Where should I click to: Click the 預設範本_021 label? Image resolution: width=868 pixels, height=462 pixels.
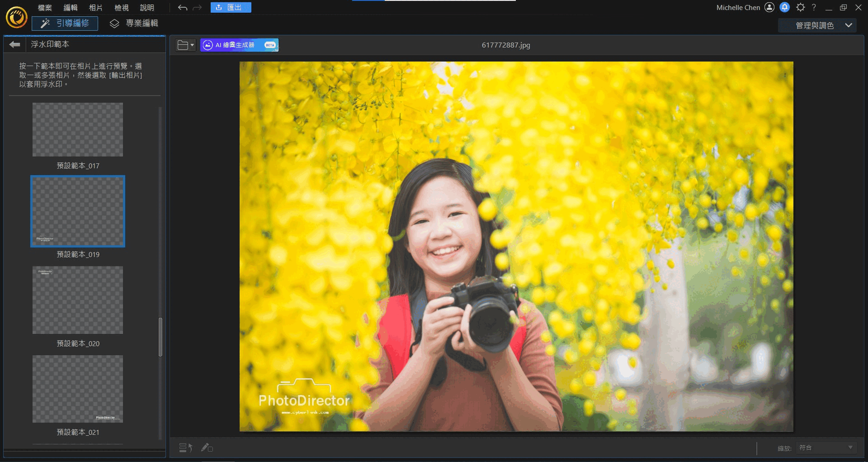click(78, 433)
